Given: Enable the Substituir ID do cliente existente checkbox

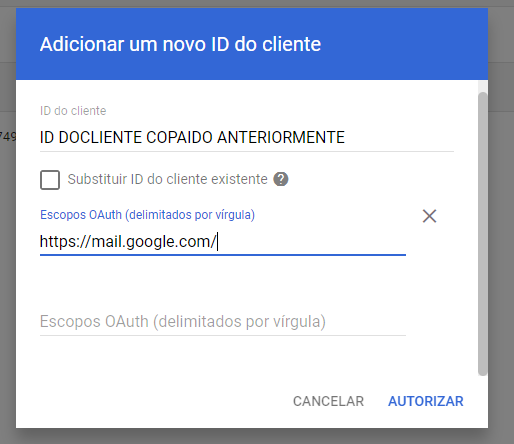Looking at the screenshot, I should [x=50, y=180].
